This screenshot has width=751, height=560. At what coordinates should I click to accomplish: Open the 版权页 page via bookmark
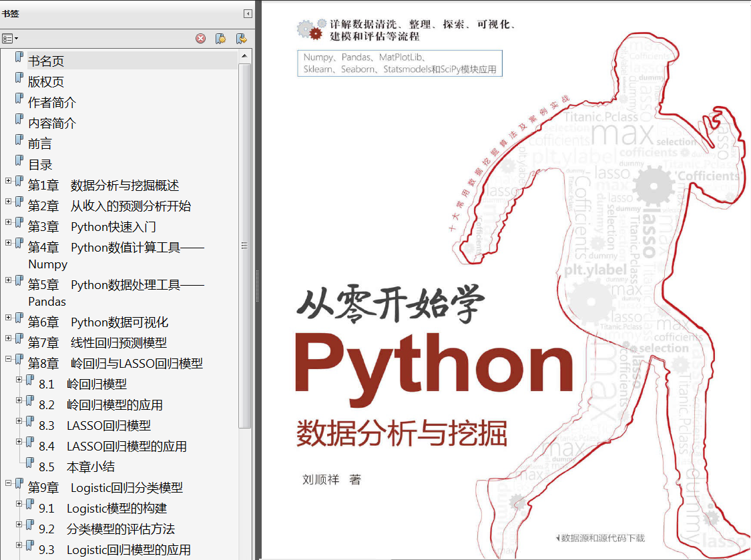(44, 81)
